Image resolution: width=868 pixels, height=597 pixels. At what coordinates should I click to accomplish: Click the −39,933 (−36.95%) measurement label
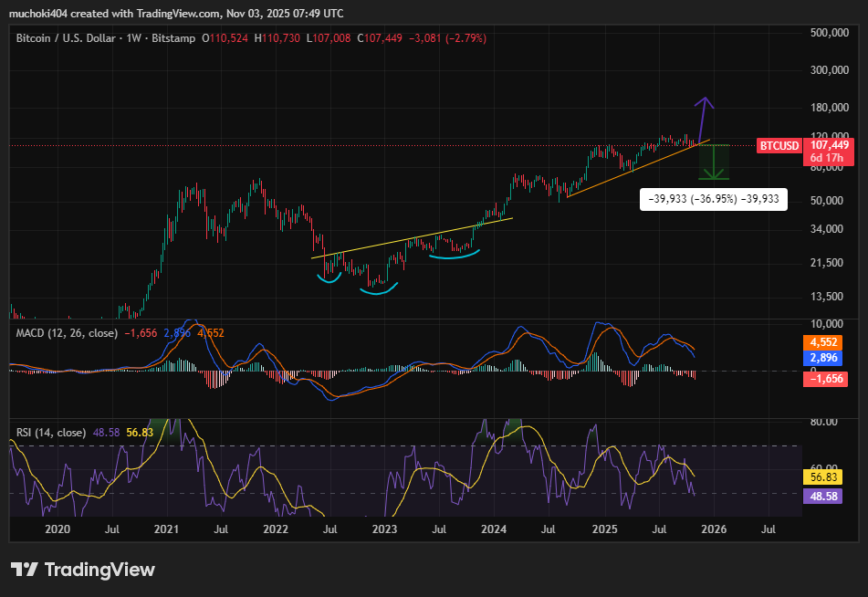[x=714, y=199]
